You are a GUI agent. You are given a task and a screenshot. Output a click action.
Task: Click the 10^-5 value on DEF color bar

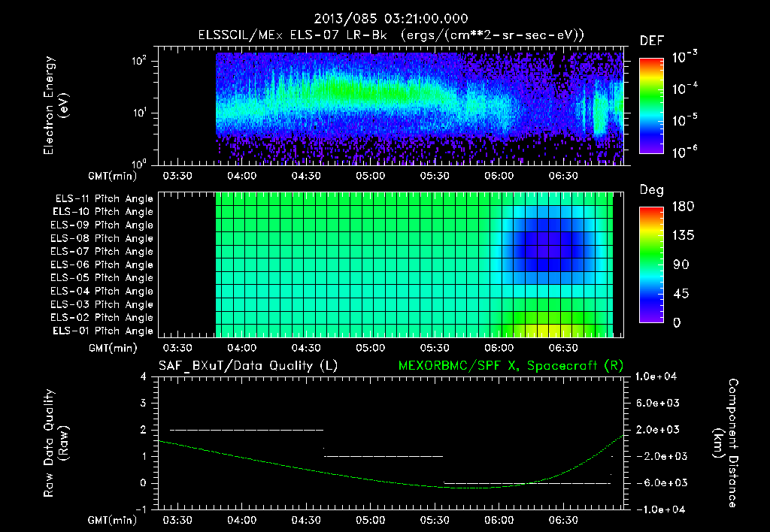[x=684, y=120]
